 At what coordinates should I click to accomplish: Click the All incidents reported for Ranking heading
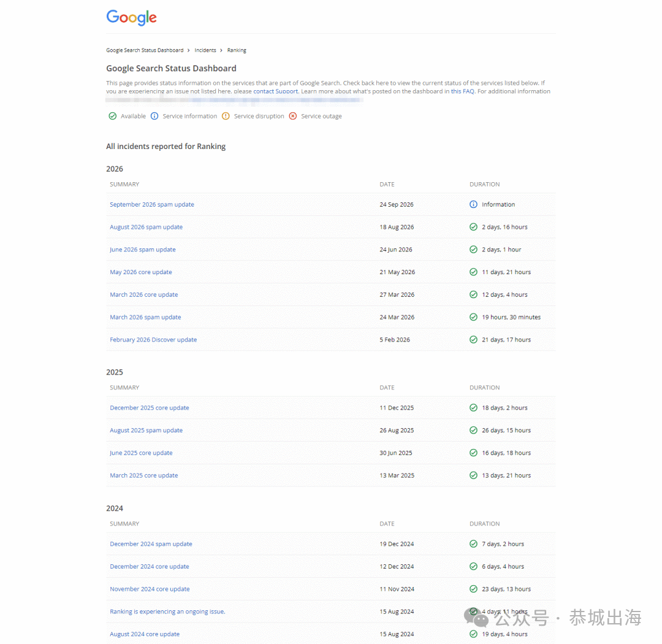click(x=166, y=146)
